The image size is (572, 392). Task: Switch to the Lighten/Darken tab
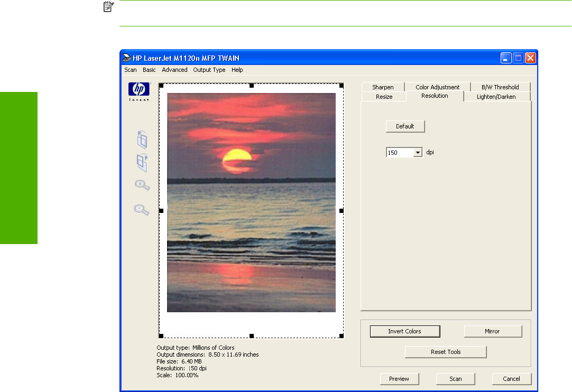click(496, 97)
